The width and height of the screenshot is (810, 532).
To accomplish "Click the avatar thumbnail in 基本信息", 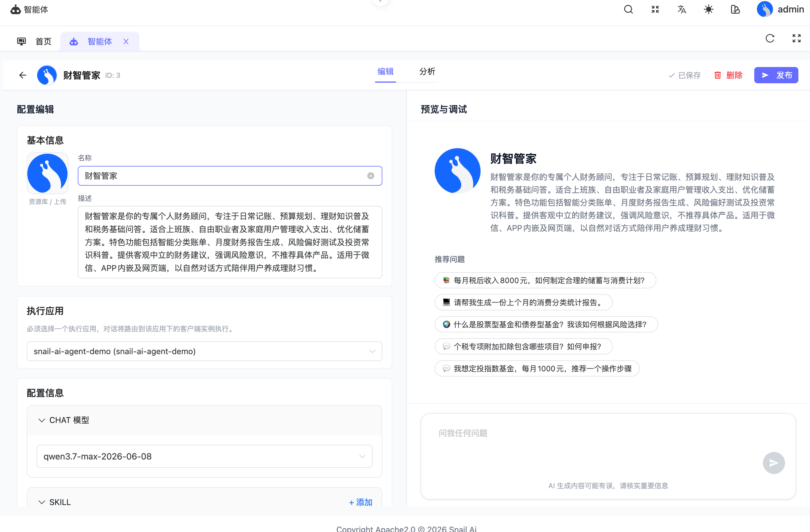I will pos(47,173).
